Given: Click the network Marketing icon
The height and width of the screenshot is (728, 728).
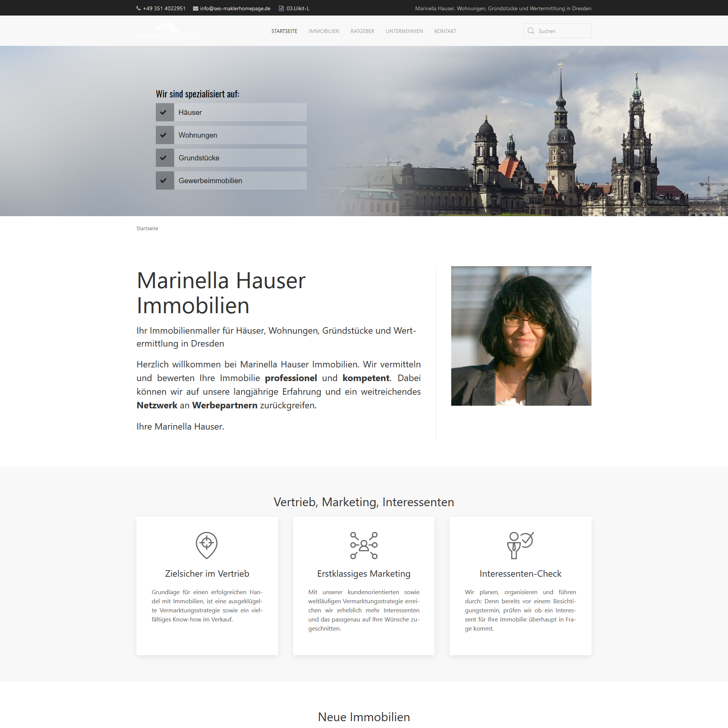Looking at the screenshot, I should tap(364, 545).
